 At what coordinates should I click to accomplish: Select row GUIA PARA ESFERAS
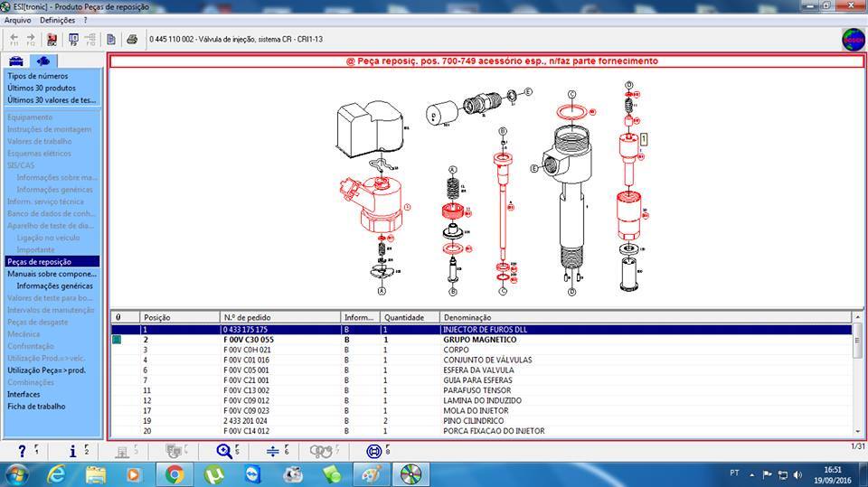tap(481, 380)
